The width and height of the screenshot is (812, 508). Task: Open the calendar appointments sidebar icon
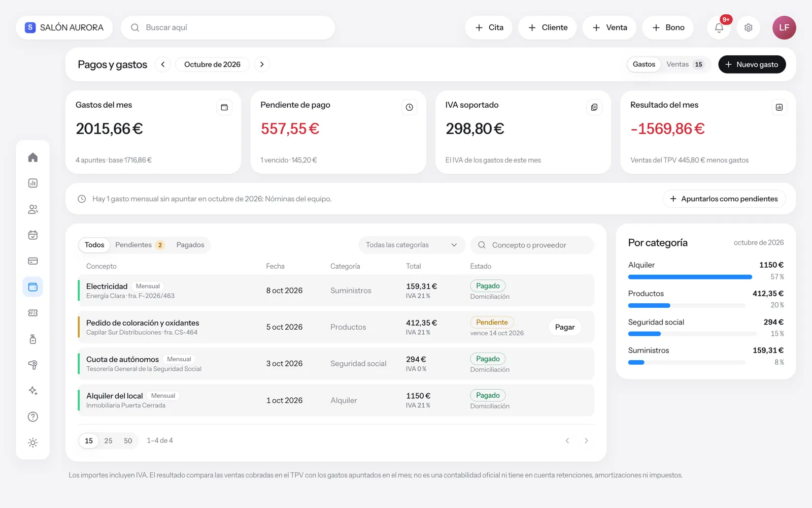(x=33, y=235)
